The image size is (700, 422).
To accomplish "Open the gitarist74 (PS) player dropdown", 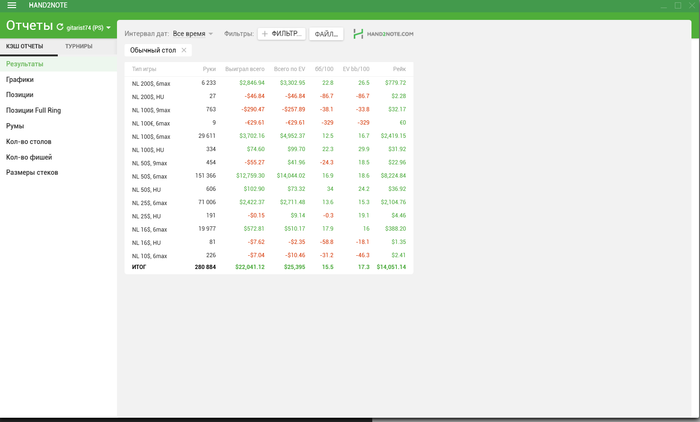I will tap(88, 28).
